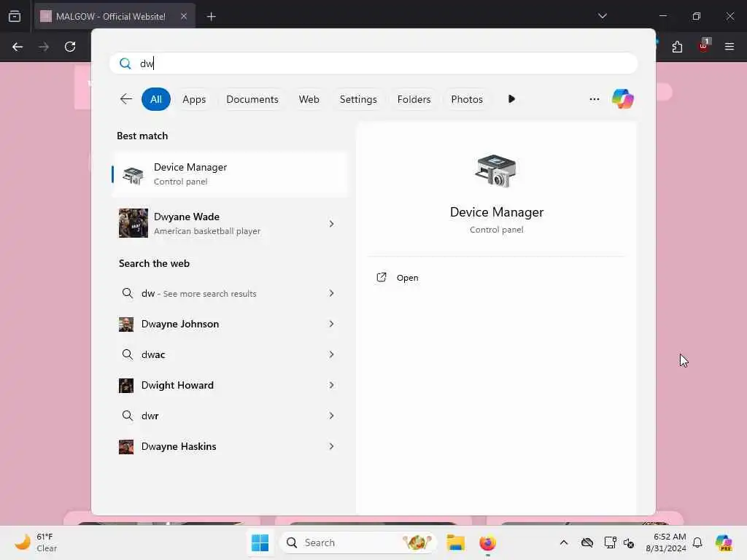Select Dwight Howard web suggestion
Screen dimensions: 747x560
pos(230,385)
